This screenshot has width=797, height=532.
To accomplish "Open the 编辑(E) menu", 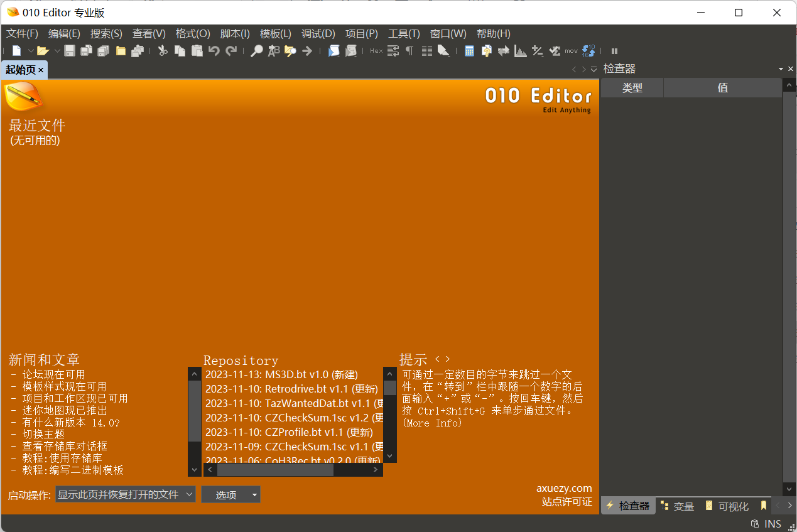I will 64,34.
